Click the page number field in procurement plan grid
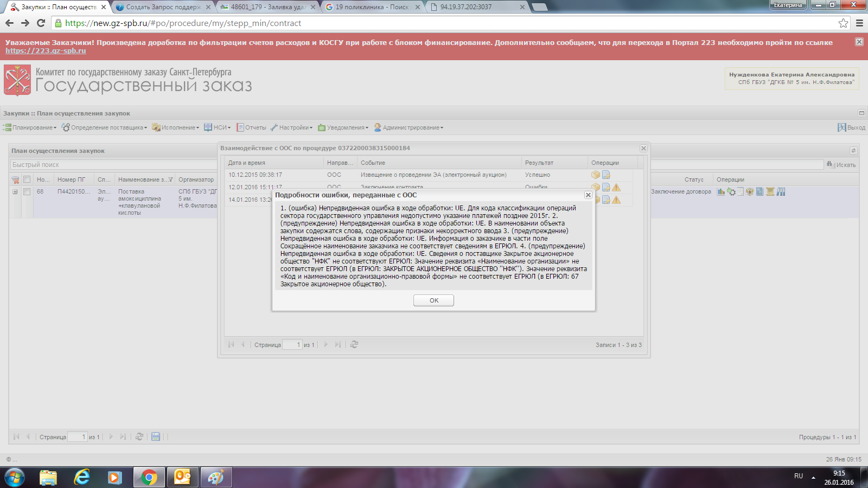The height and width of the screenshot is (488, 868). tap(78, 436)
